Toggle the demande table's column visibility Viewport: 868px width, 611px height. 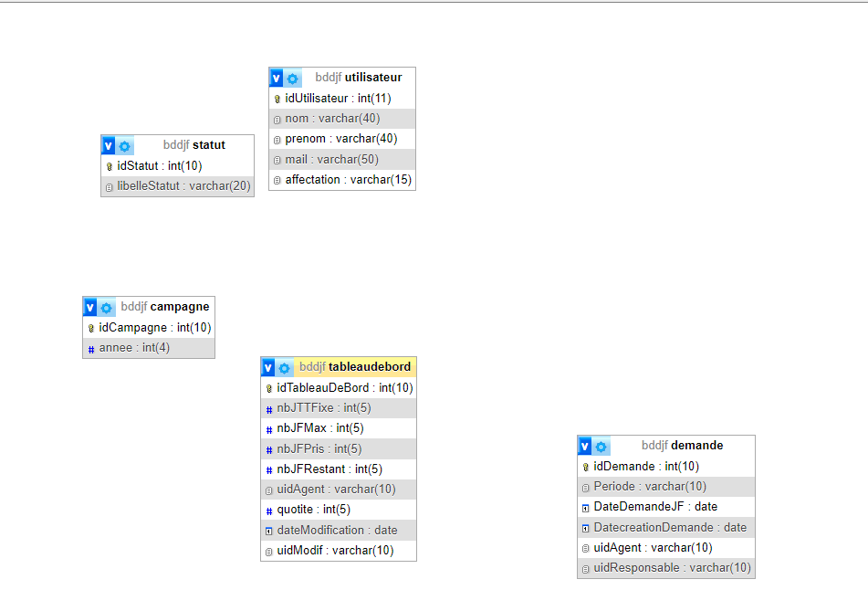click(x=585, y=447)
